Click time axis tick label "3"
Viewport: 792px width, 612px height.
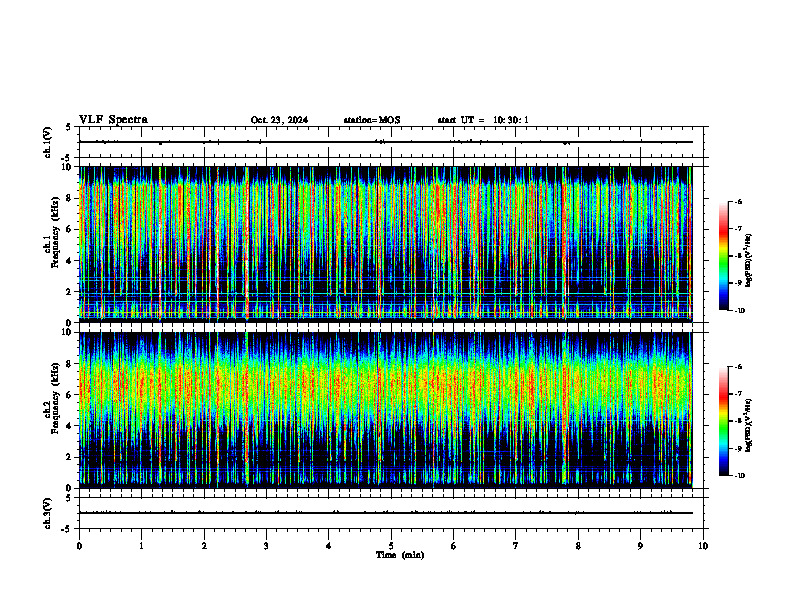266,546
